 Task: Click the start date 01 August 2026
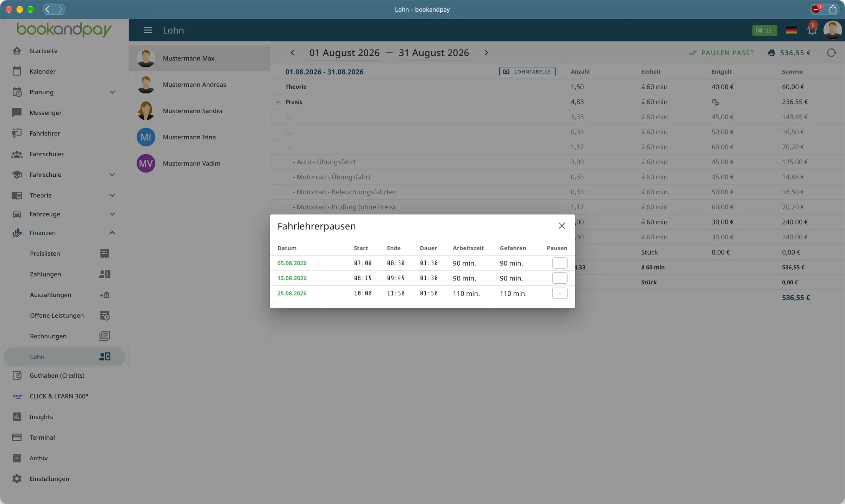point(344,53)
